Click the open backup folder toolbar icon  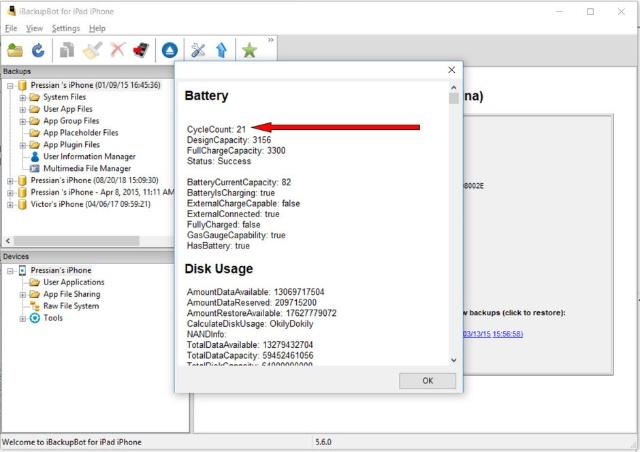pos(15,49)
